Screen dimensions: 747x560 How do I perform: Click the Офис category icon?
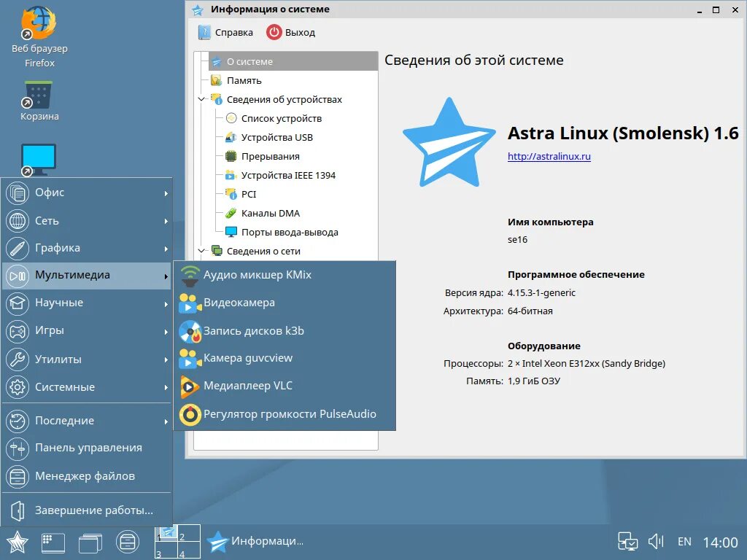[x=18, y=192]
